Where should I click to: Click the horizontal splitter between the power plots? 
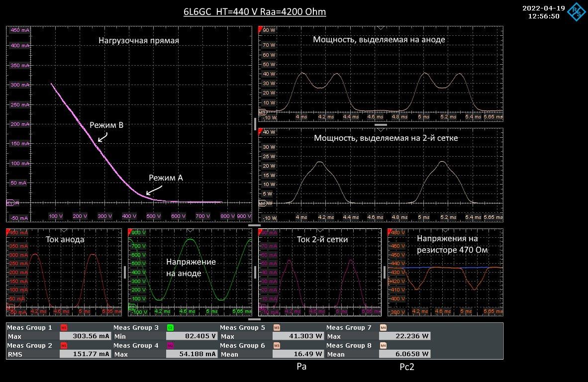(381, 125)
